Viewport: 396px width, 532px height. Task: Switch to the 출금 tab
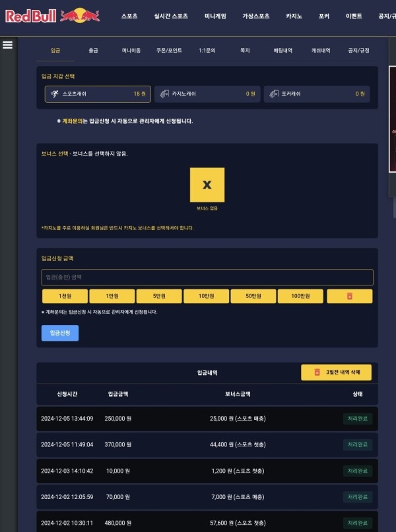(x=94, y=50)
